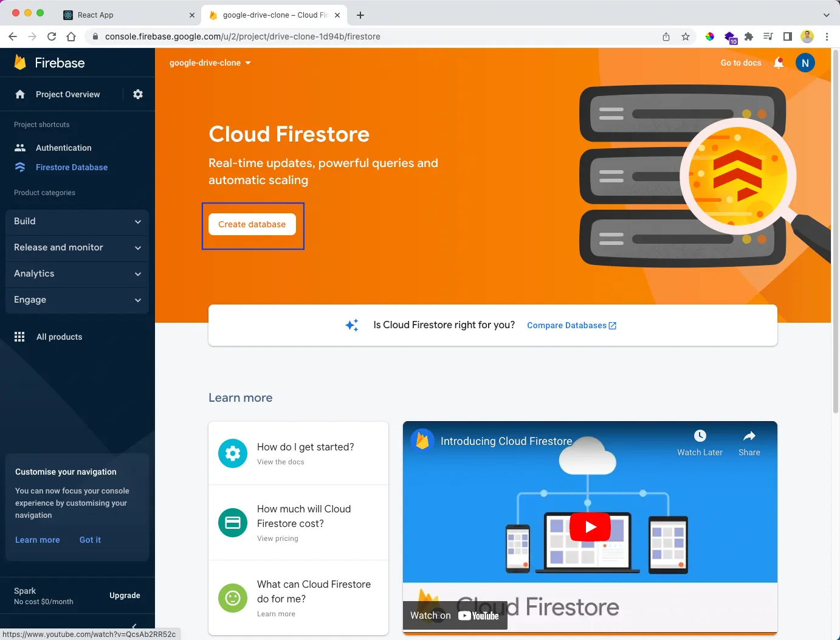Screen dimensions: 840x640
Task: Open How do I get started card
Action: point(298,453)
